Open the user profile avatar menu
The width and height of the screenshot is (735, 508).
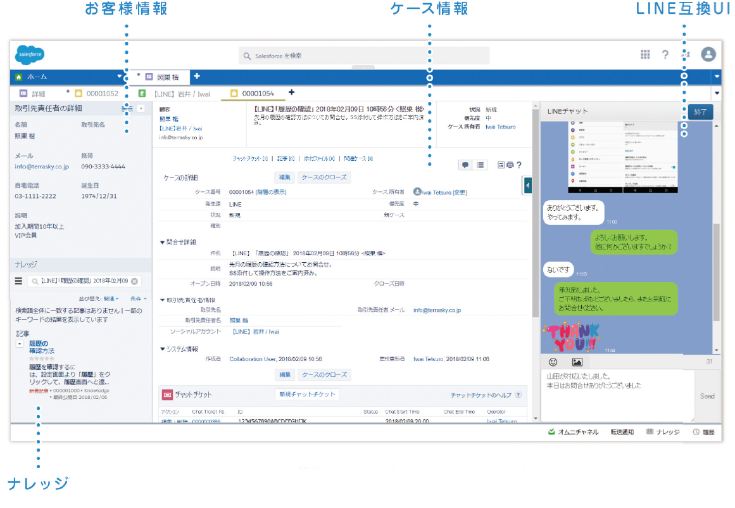pos(708,54)
